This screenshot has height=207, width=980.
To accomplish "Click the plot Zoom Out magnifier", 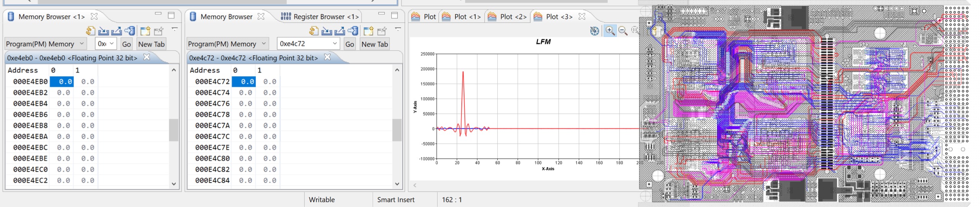I will [623, 31].
